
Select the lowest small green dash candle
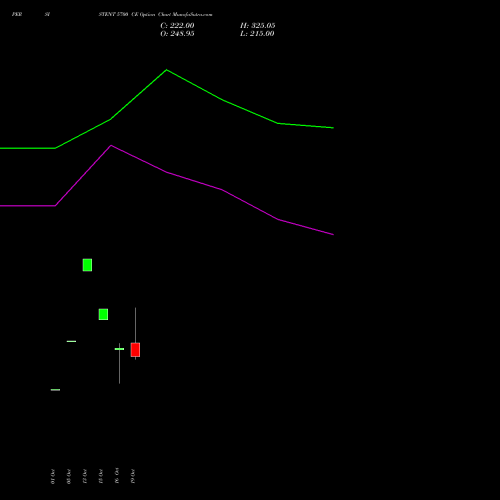click(55, 390)
